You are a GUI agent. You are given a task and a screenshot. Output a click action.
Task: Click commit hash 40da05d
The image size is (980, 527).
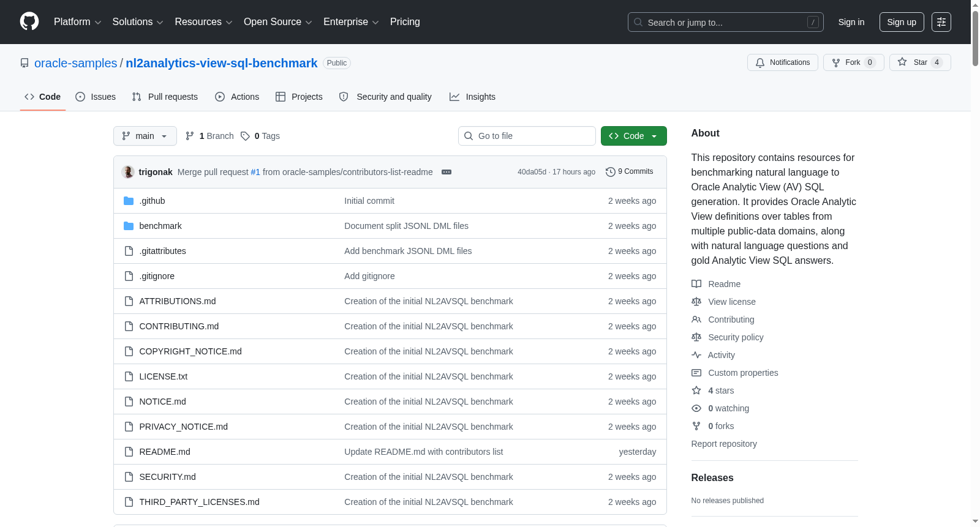click(x=532, y=172)
